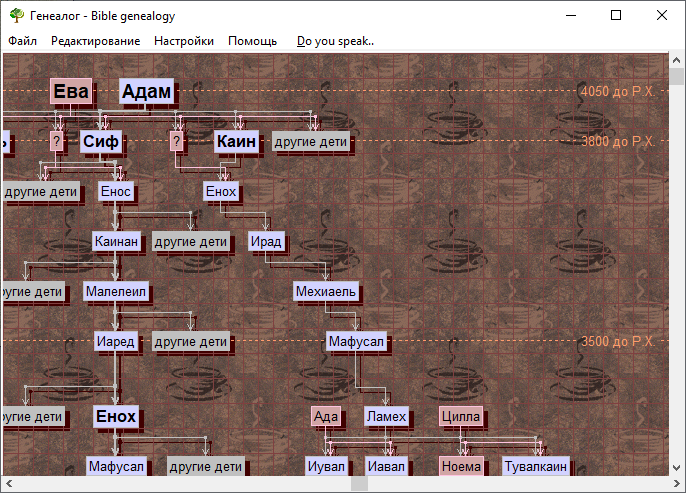Pick the Малелеил person box

point(116,292)
